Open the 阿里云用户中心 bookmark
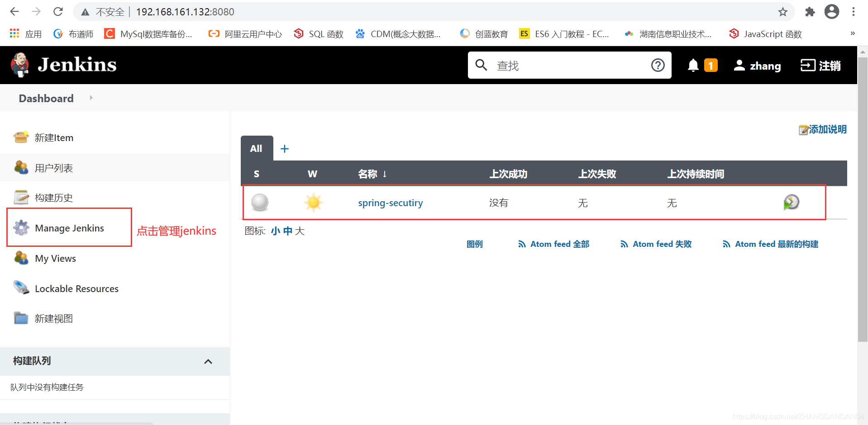 tap(245, 34)
